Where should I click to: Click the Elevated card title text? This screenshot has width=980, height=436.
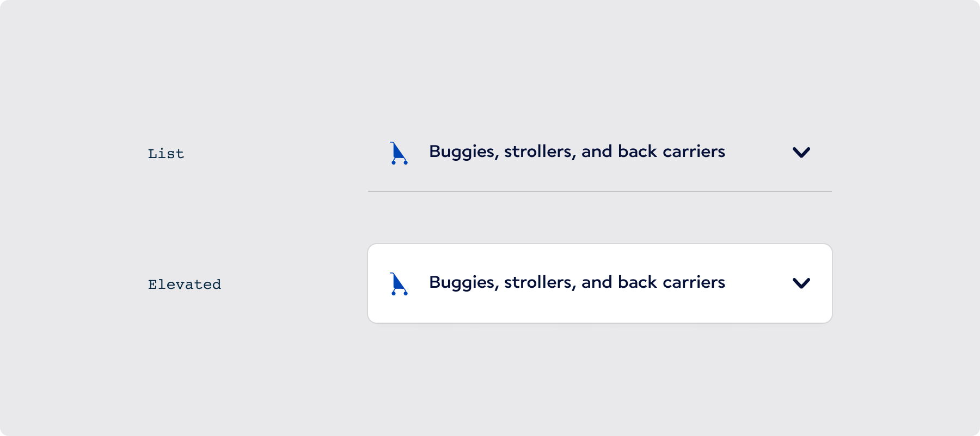[x=577, y=282]
